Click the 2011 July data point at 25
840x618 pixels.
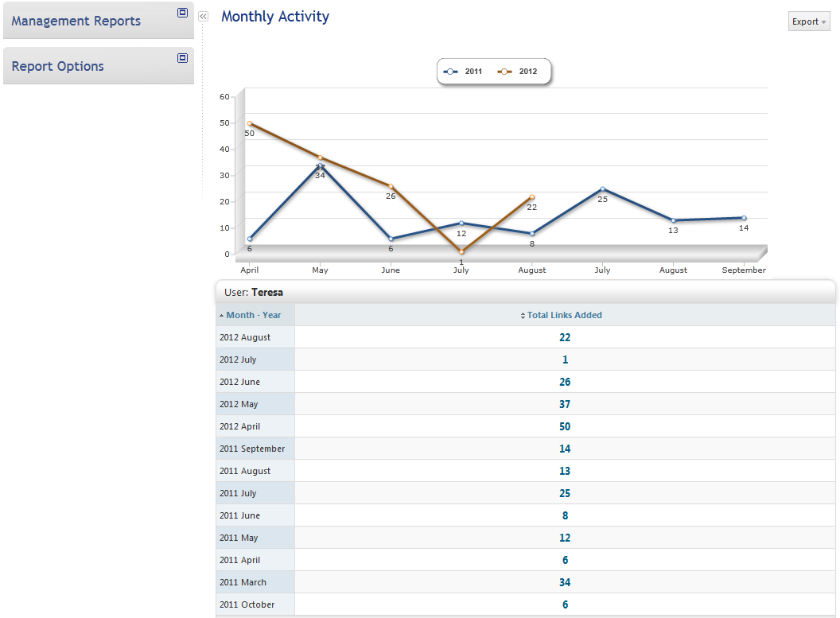tap(602, 189)
